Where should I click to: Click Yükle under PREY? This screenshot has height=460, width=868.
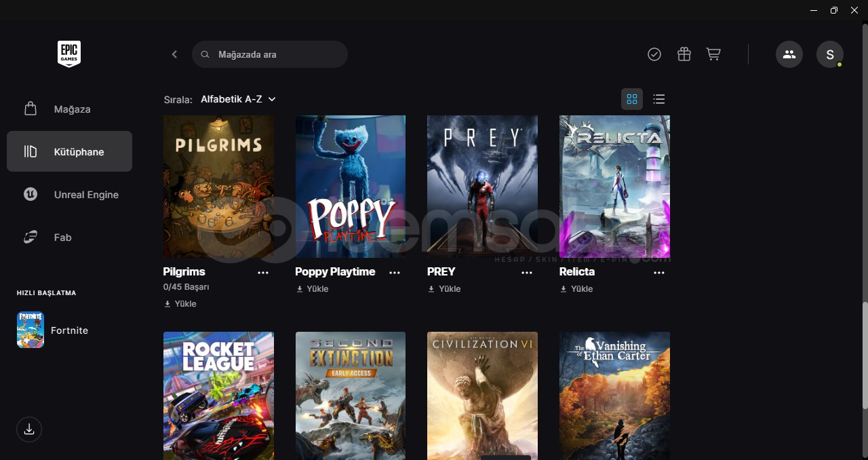(444, 289)
